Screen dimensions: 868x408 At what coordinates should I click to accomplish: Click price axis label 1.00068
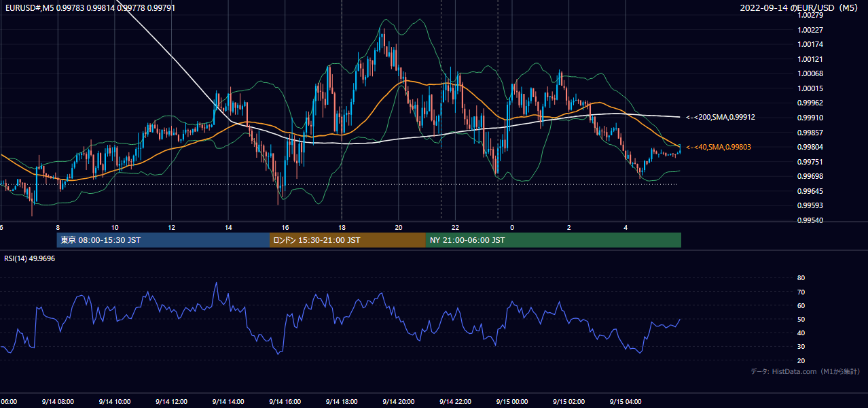click(x=811, y=73)
